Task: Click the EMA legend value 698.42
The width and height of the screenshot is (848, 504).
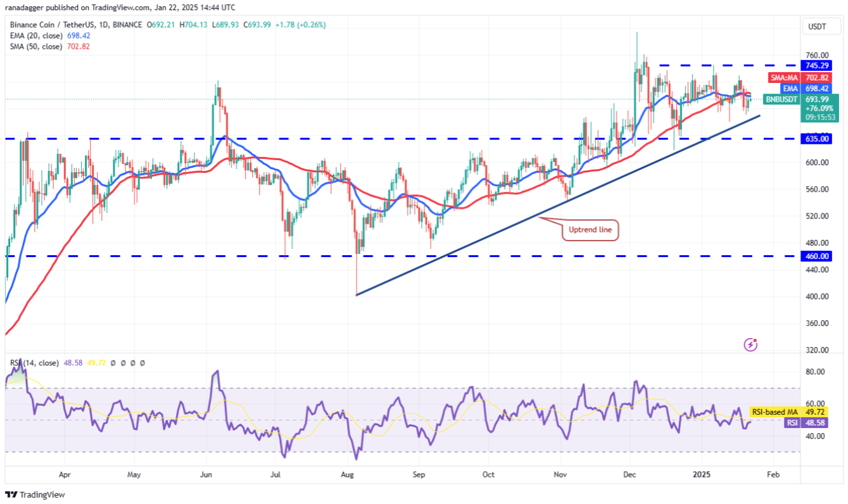Action: coord(79,35)
